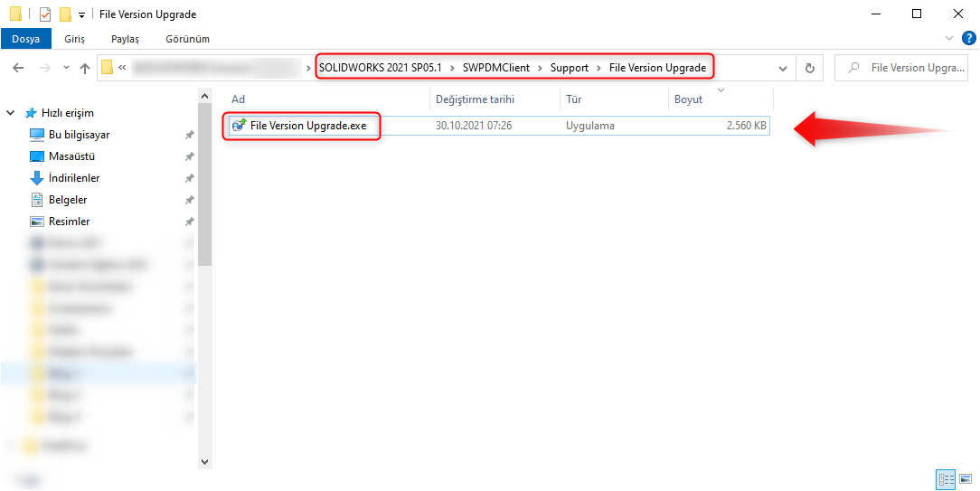Click the pin icon beside Resimler
980x491 pixels.
(x=189, y=222)
